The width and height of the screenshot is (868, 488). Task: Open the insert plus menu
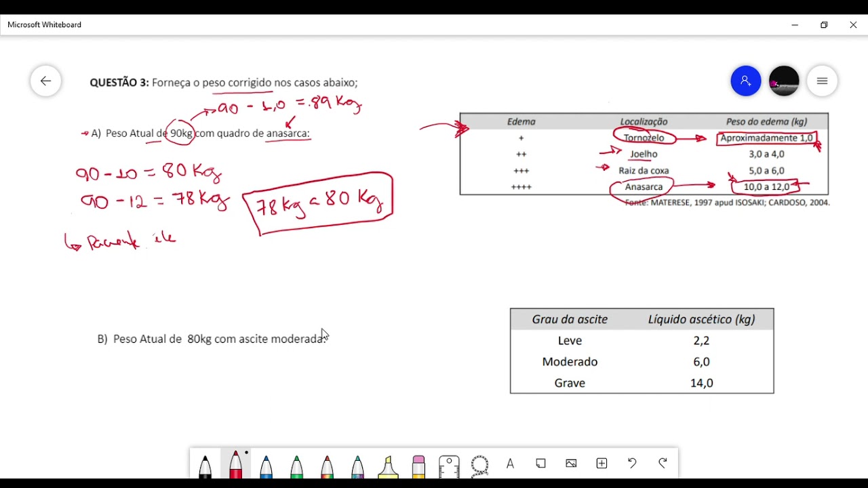tap(601, 464)
